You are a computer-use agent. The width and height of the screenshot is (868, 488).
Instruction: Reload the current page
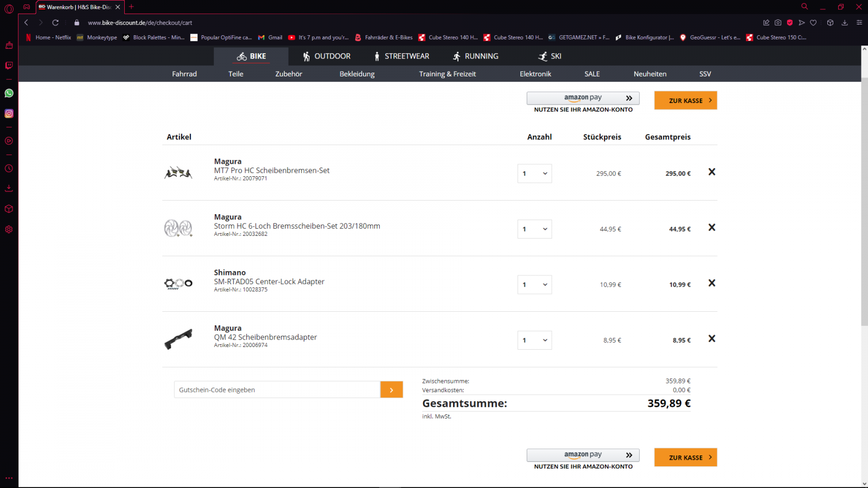55,23
